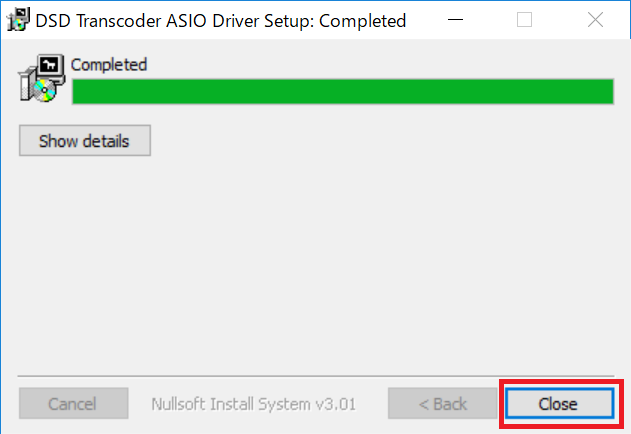Click the disabled maximize window box
This screenshot has width=631, height=434.
pos(524,19)
